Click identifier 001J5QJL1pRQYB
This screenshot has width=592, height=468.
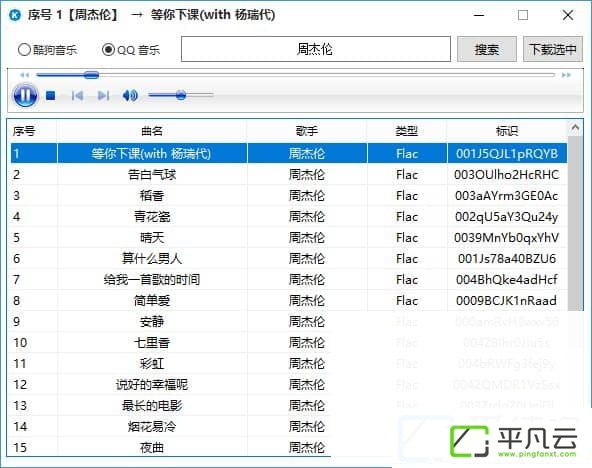[507, 154]
